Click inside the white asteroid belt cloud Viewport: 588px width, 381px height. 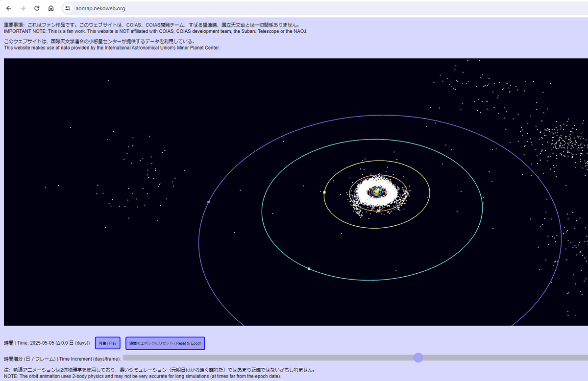(363, 181)
